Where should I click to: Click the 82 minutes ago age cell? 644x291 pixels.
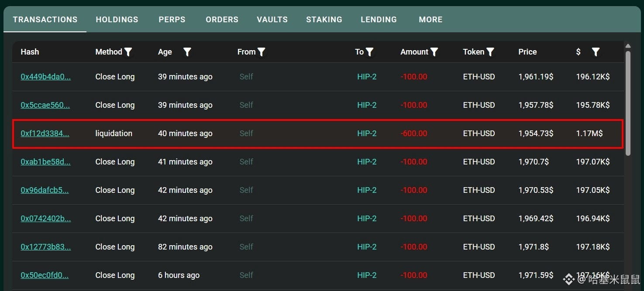click(185, 247)
